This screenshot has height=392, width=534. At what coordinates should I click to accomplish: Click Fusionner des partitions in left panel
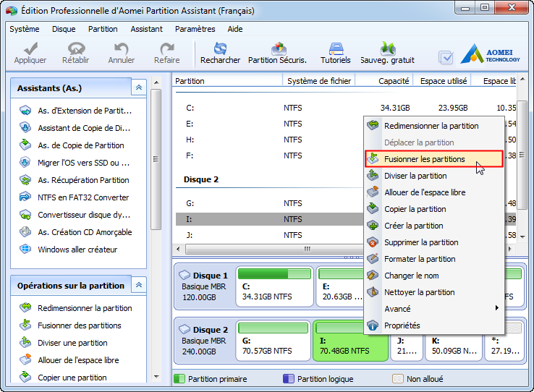(70, 325)
